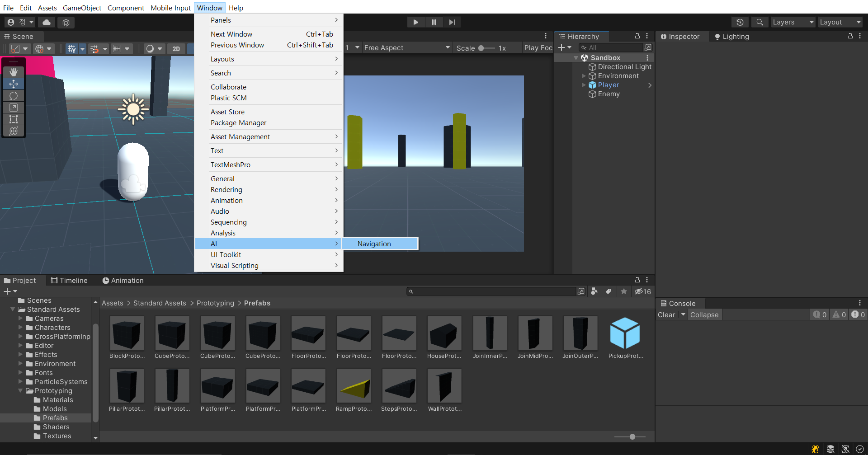The width and height of the screenshot is (868, 455).
Task: Select the Move tool in Scene
Action: [14, 84]
